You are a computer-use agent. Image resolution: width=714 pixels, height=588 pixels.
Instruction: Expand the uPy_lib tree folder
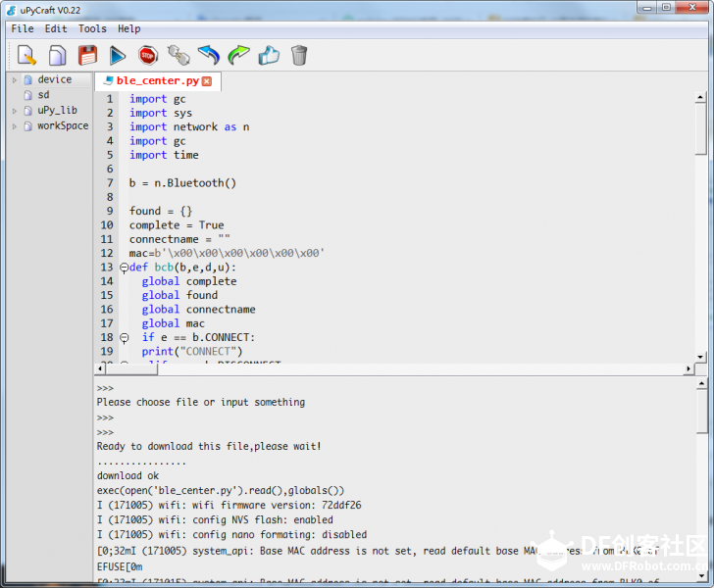[x=15, y=111]
